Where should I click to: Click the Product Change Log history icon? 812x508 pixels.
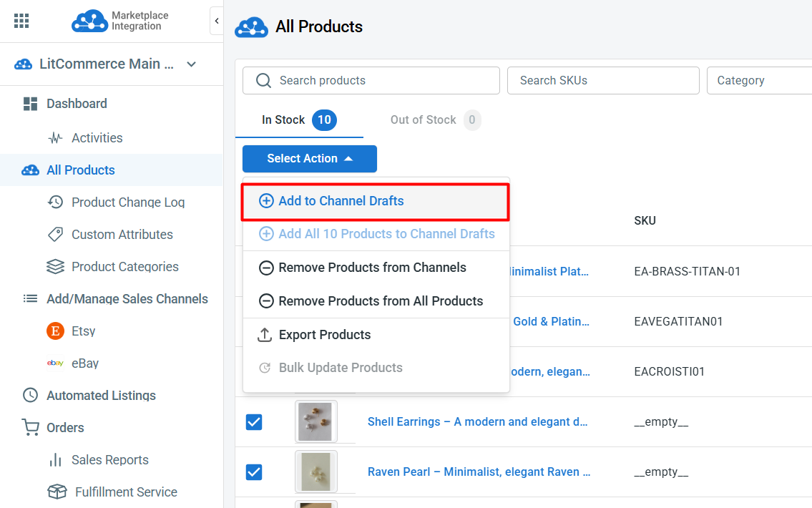[x=55, y=202]
